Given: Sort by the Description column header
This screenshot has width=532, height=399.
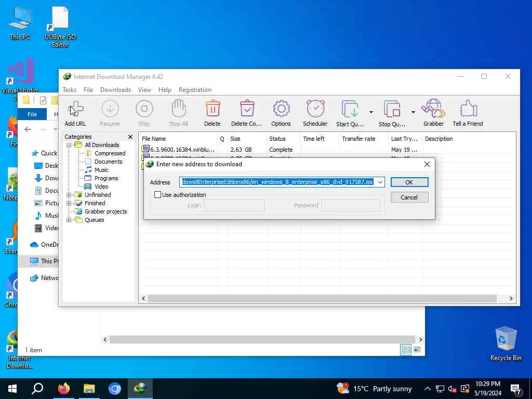Looking at the screenshot, I should 469,139.
